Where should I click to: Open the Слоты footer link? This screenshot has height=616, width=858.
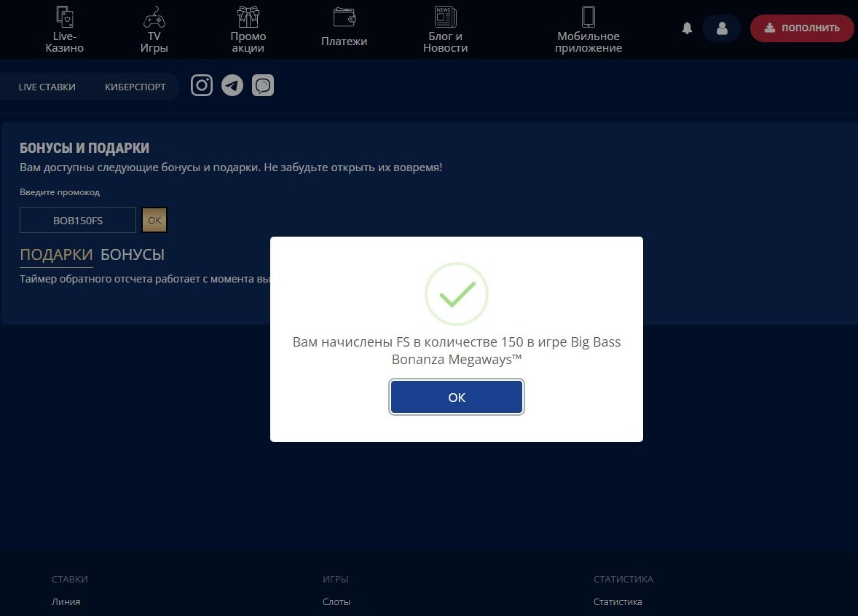[336, 602]
